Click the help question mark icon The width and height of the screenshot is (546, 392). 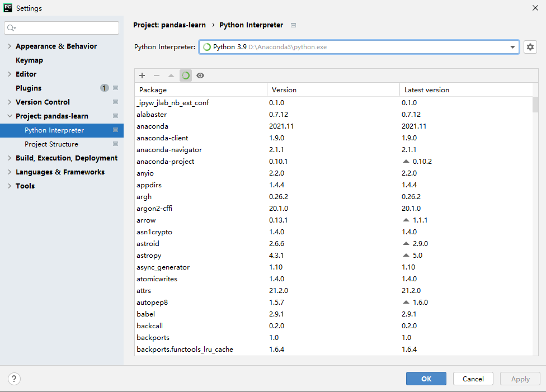click(15, 379)
